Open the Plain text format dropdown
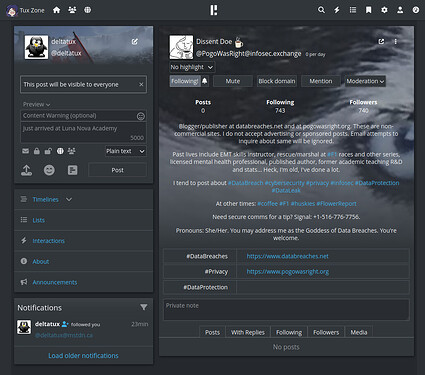Viewport: 425px width, 375px height. [126, 151]
